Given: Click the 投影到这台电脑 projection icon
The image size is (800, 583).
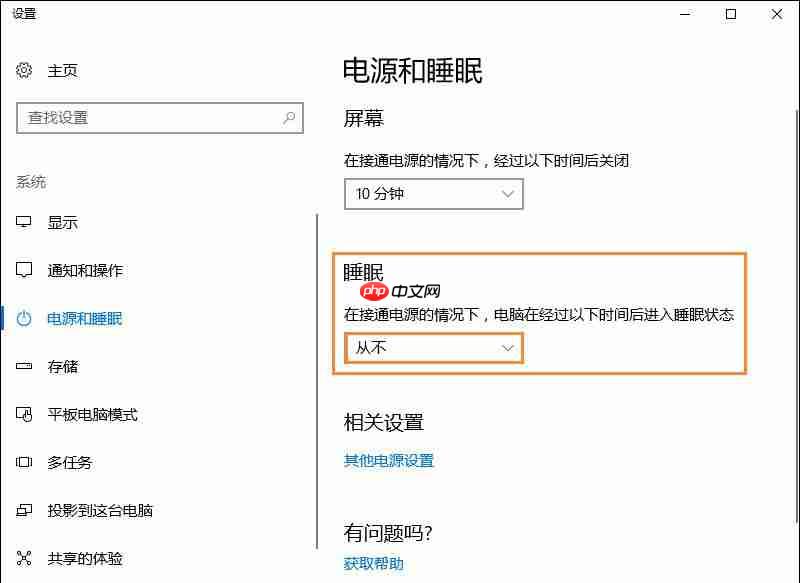Looking at the screenshot, I should 22,511.
